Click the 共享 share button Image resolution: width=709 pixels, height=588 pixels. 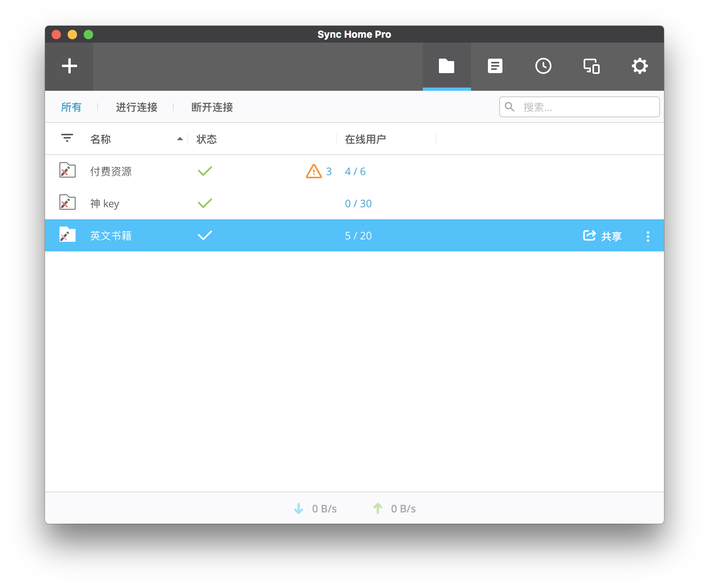(602, 236)
